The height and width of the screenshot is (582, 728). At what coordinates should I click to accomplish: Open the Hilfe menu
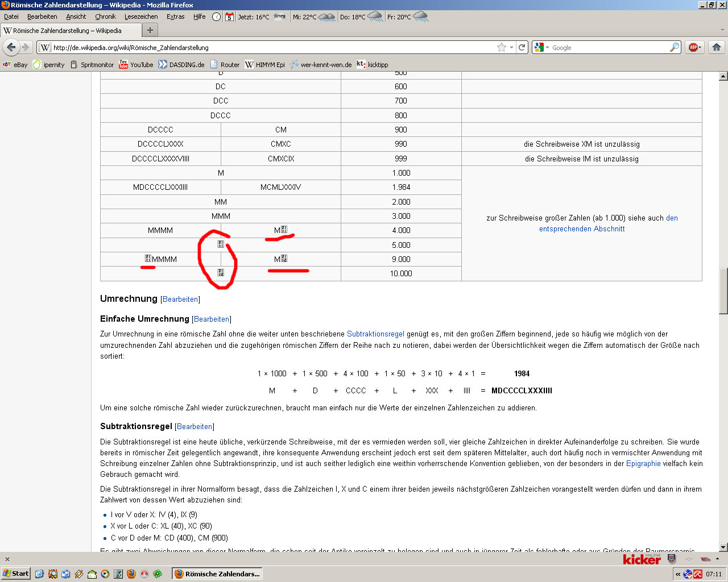tap(200, 16)
